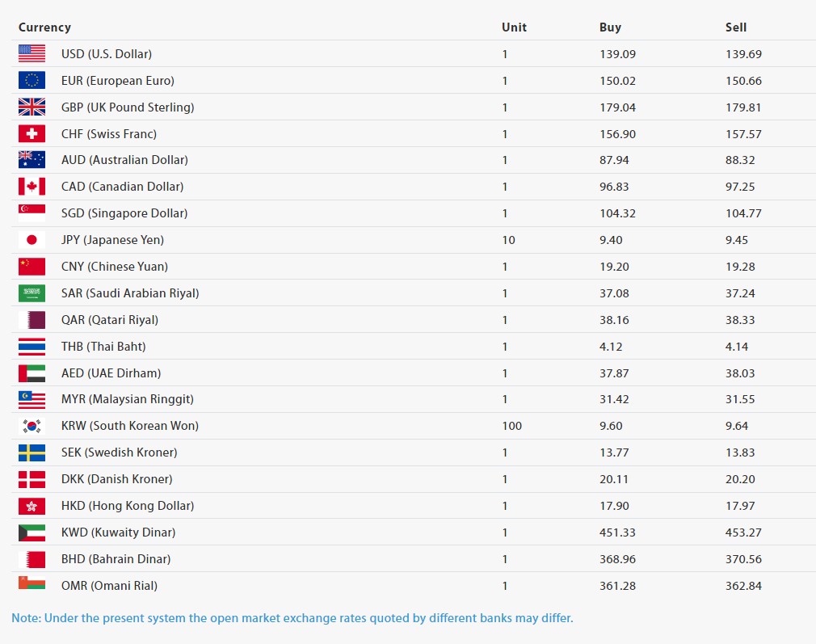
Task: Click the Omani Rial sell rate 362.84
Action: 743,586
